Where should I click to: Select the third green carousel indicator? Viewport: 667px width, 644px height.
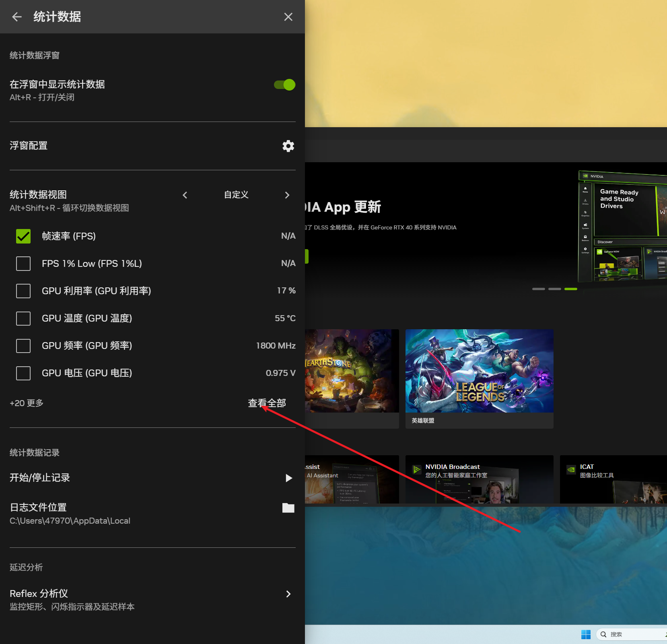point(570,289)
